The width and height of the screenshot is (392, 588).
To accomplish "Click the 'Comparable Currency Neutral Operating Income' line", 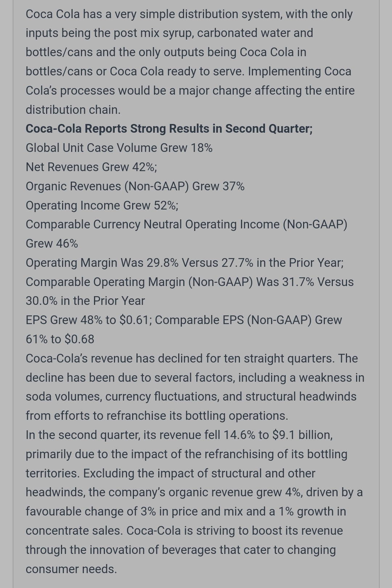I will (186, 224).
